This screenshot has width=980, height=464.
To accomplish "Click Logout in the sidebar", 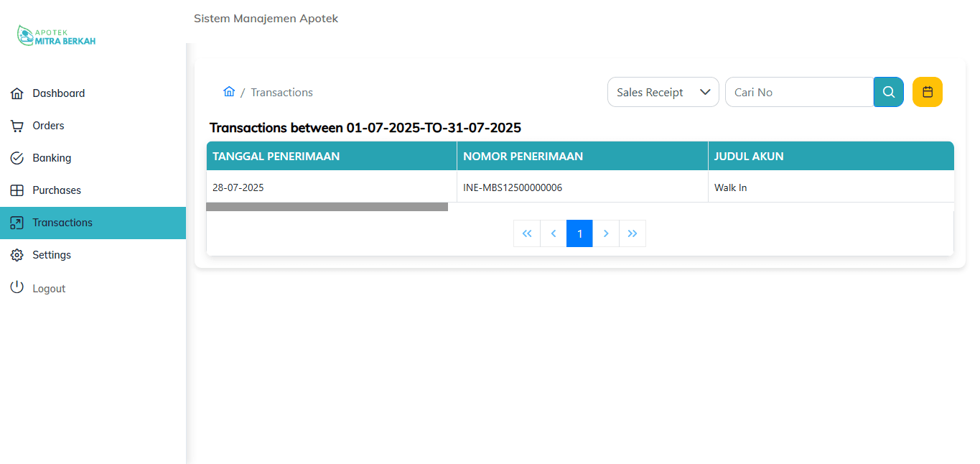I will (x=49, y=289).
